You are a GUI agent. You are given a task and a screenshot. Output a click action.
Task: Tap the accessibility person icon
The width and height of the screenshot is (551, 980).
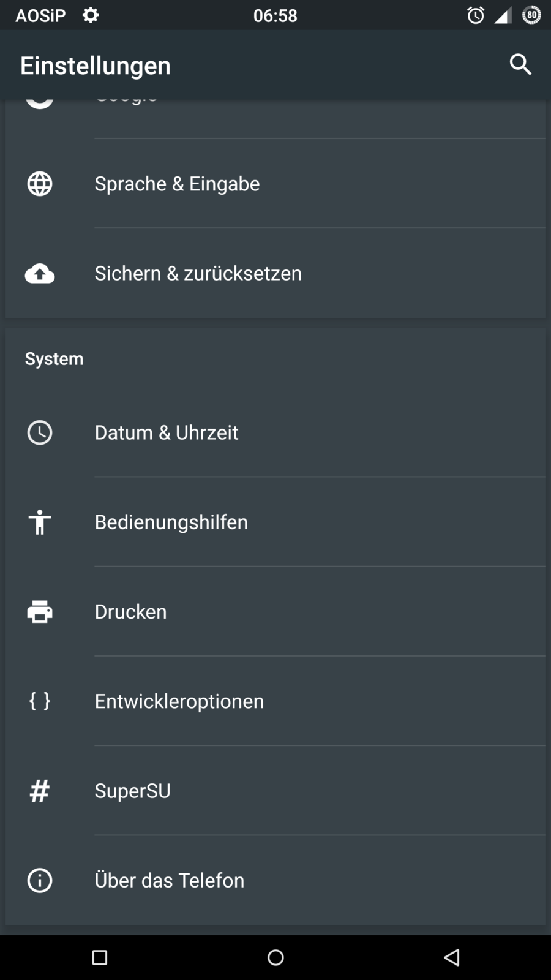[40, 522]
